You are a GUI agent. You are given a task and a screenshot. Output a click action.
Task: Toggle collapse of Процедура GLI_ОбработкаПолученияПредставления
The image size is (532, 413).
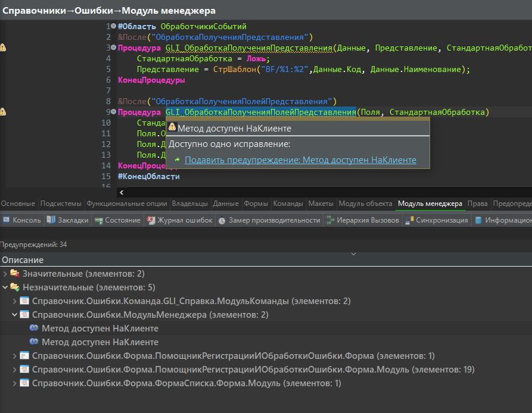113,48
